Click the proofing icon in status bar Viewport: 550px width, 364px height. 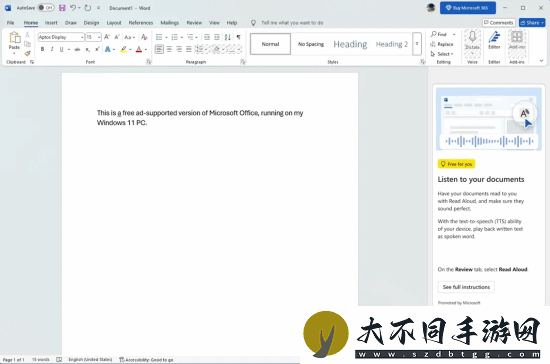click(59, 359)
